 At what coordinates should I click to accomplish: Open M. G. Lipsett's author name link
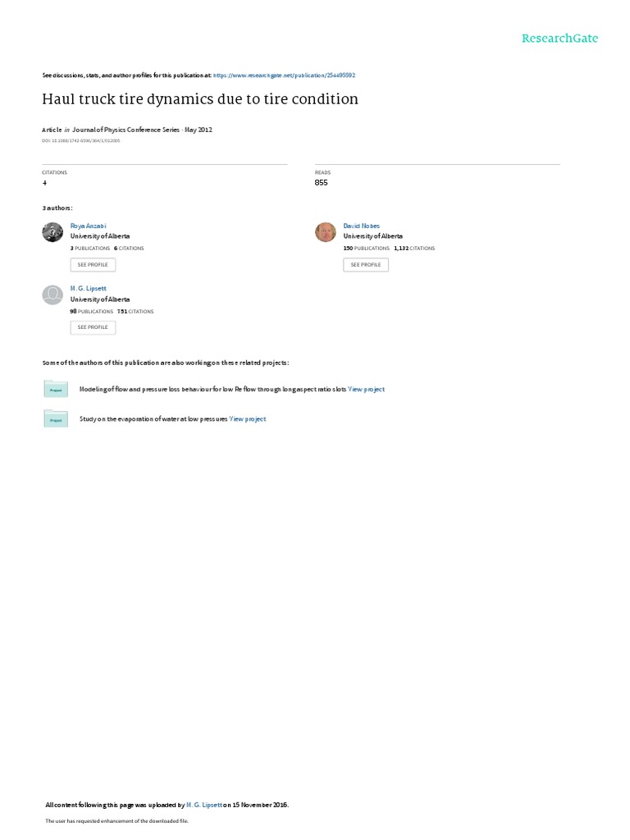pos(89,289)
